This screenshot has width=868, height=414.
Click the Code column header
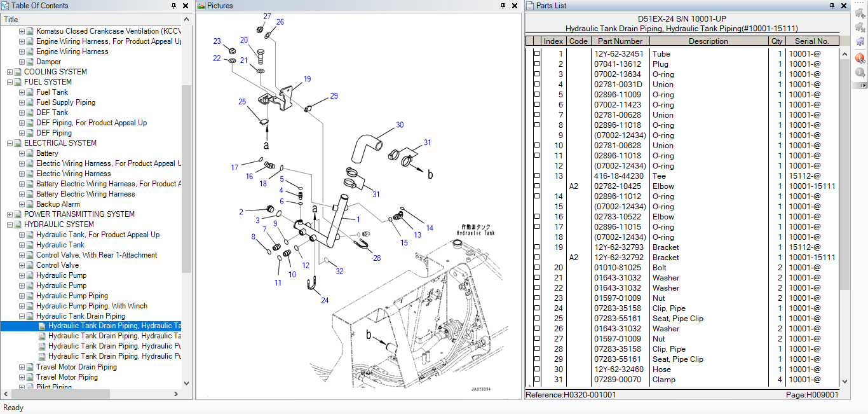pos(578,41)
